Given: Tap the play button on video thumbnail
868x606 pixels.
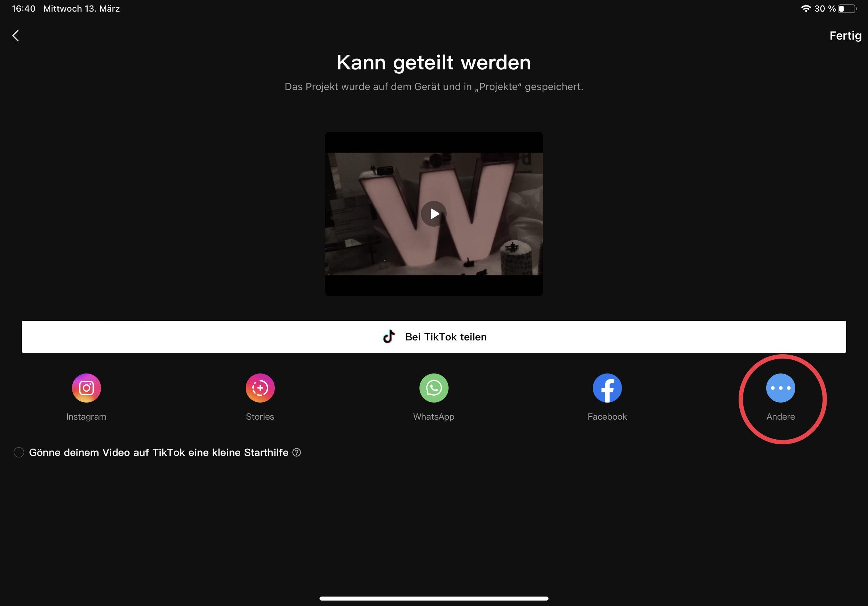Looking at the screenshot, I should (x=433, y=213).
